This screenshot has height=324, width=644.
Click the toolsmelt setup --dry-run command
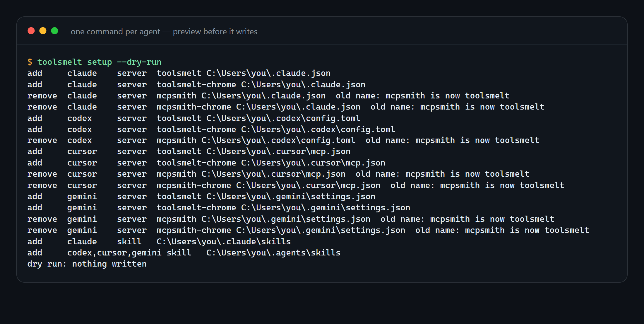(100, 62)
